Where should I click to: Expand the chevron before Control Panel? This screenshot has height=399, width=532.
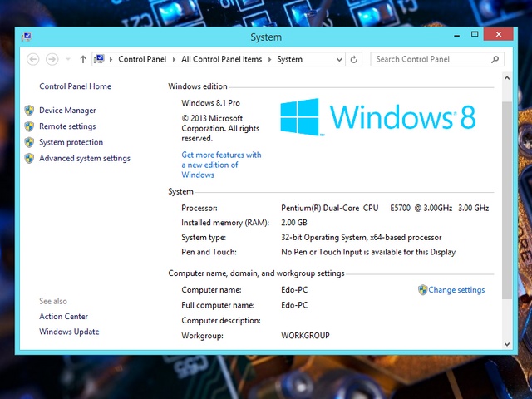tap(111, 59)
